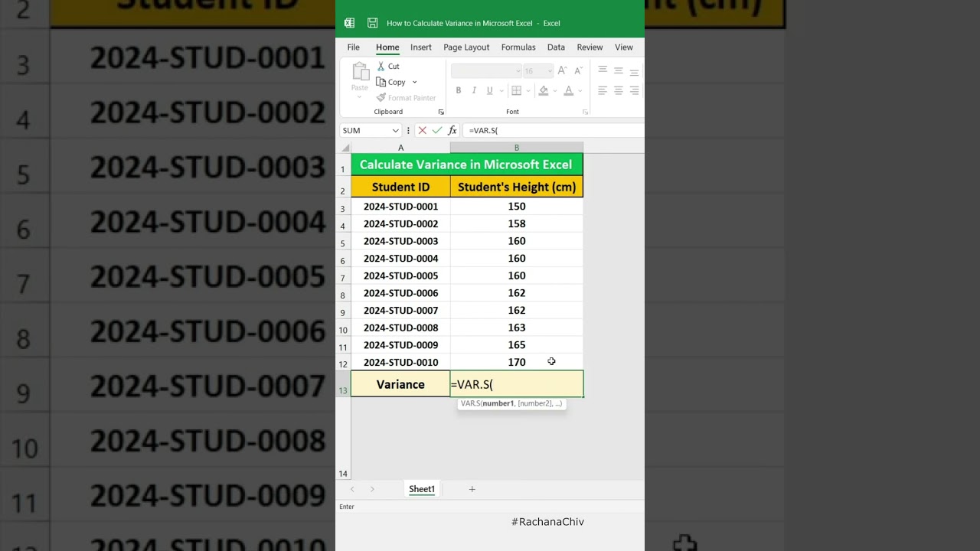Viewport: 980px width, 551px height.
Task: Add a new sheet with plus
Action: [x=472, y=489]
